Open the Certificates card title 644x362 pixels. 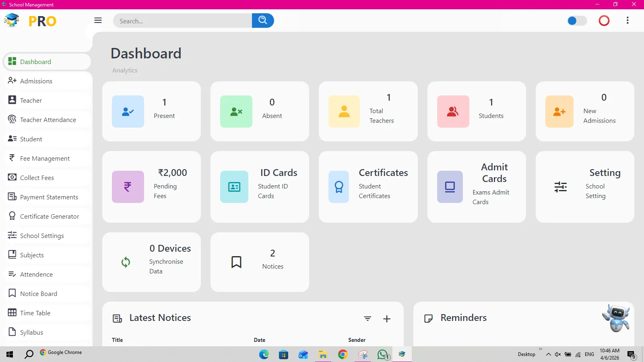(x=383, y=173)
